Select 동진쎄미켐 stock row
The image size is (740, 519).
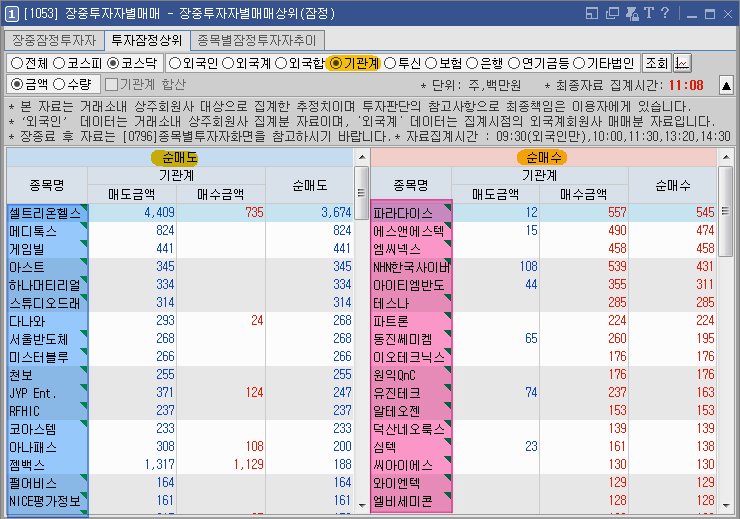point(412,339)
